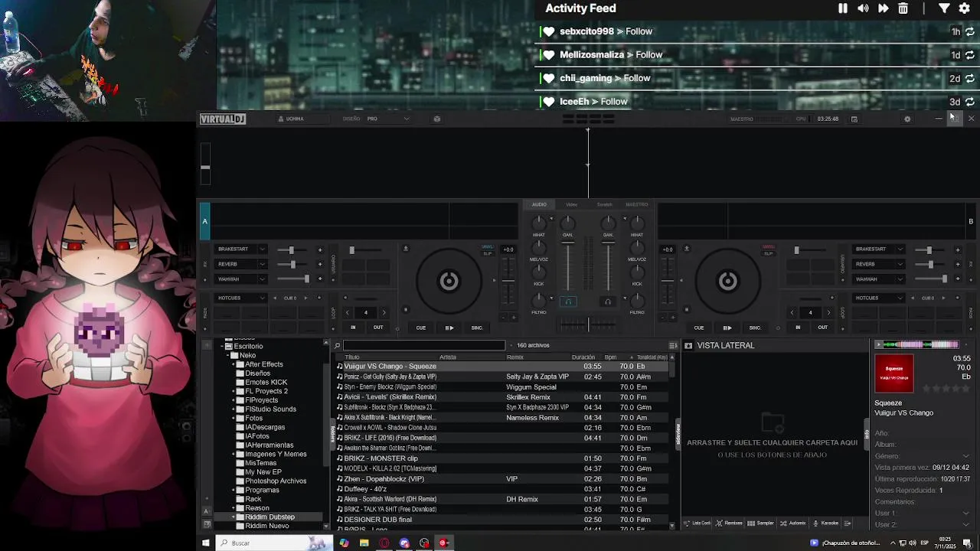
Task: Add parameter for deck B Reverb effect
Action: coord(957,264)
